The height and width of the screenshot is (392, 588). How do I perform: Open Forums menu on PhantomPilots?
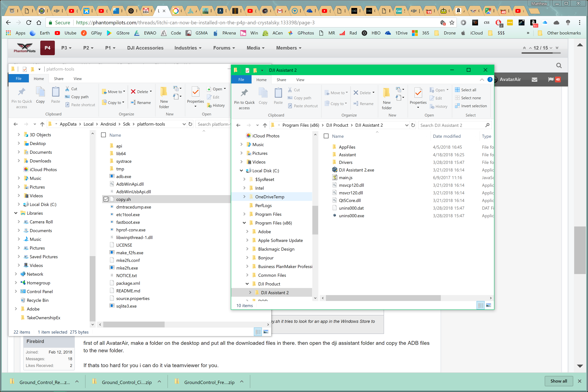(224, 48)
